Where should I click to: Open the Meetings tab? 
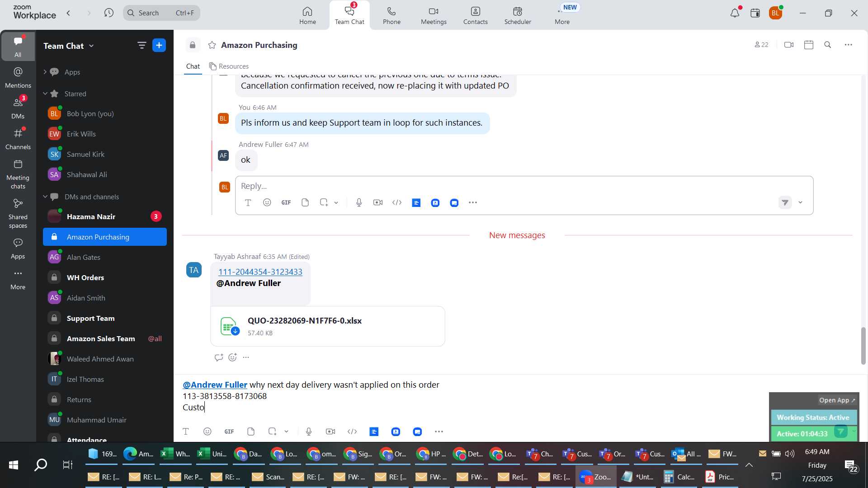coord(434,15)
